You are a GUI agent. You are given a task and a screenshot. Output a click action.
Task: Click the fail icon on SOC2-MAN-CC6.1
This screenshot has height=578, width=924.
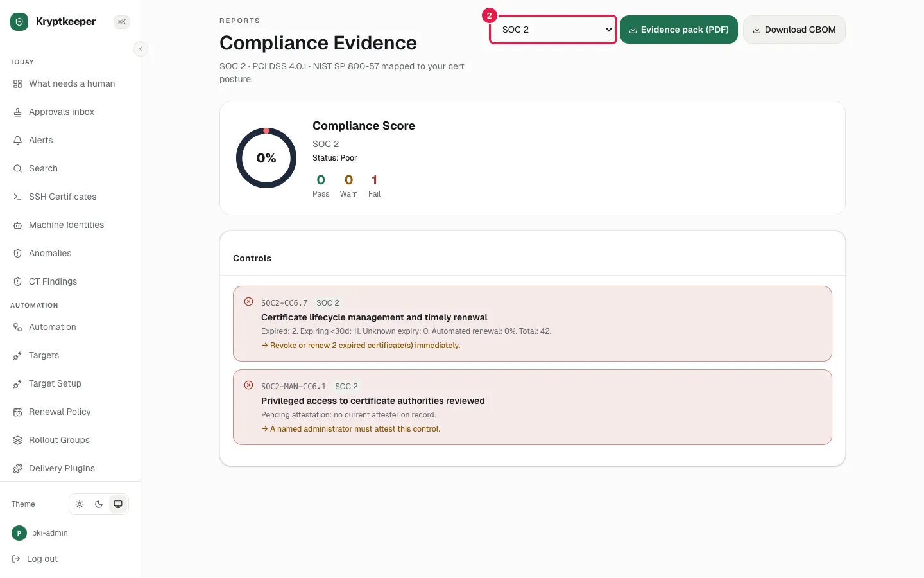point(248,385)
